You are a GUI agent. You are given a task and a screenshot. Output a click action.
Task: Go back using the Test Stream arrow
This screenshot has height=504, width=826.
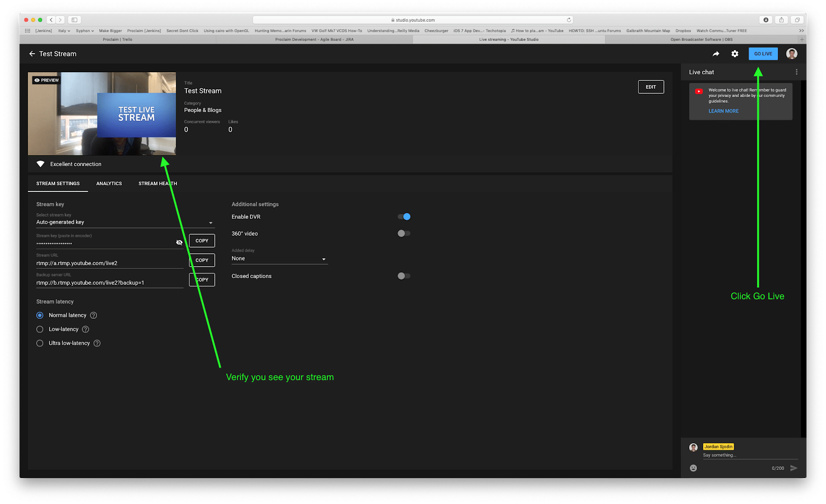click(32, 54)
